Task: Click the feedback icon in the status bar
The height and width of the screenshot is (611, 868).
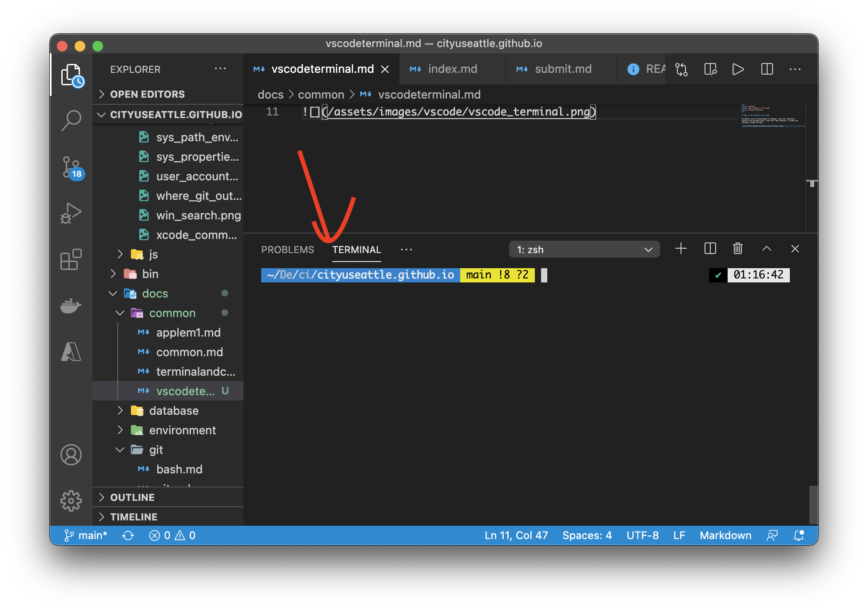Action: coord(772,536)
